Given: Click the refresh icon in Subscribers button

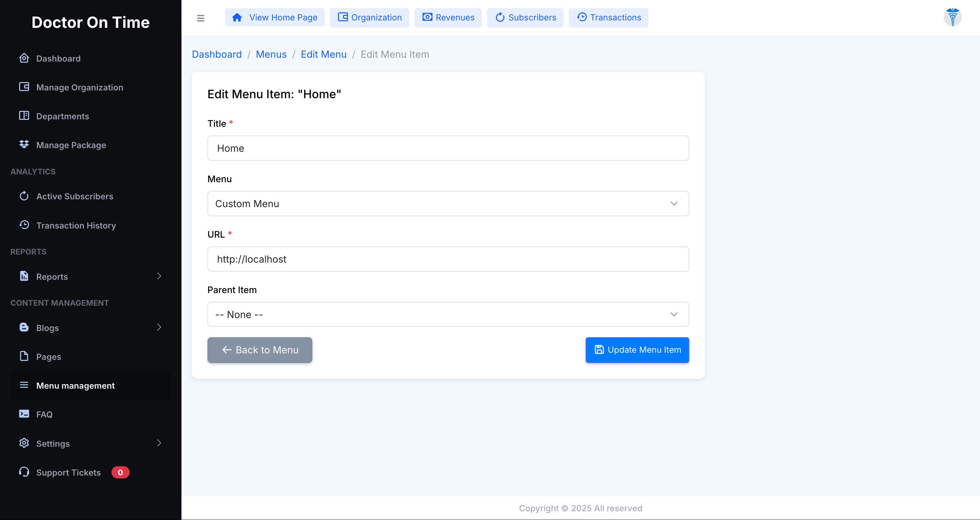Looking at the screenshot, I should tap(500, 17).
